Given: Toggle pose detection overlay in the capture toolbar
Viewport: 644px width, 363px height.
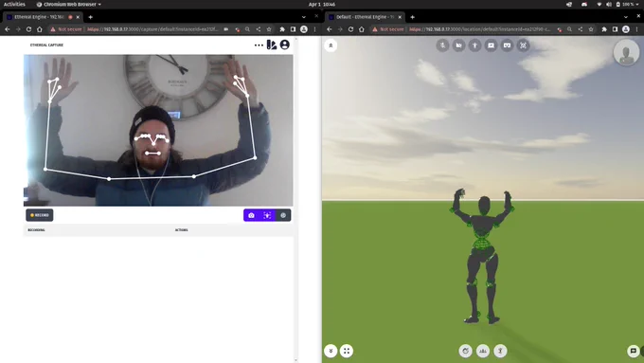Looking at the screenshot, I should point(267,215).
